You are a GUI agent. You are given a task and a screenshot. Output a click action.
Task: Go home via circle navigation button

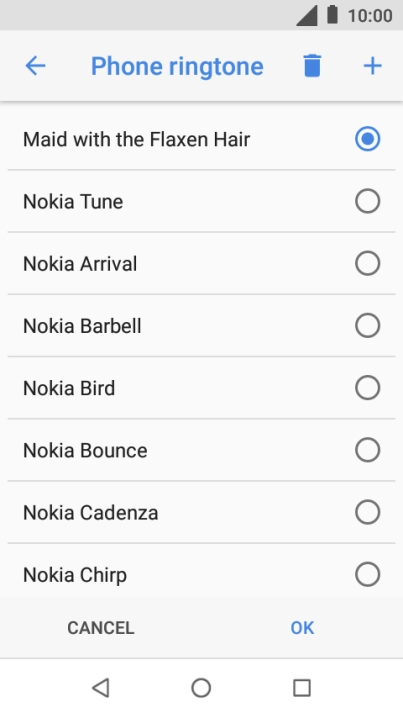pos(201,688)
